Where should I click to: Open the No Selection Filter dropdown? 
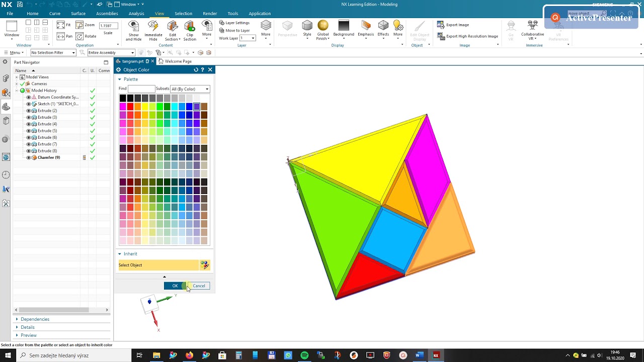52,52
